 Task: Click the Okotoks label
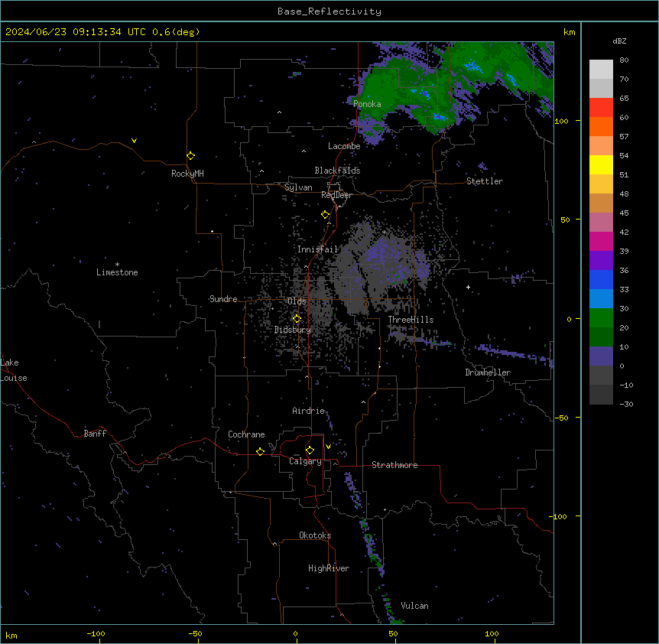tap(315, 535)
